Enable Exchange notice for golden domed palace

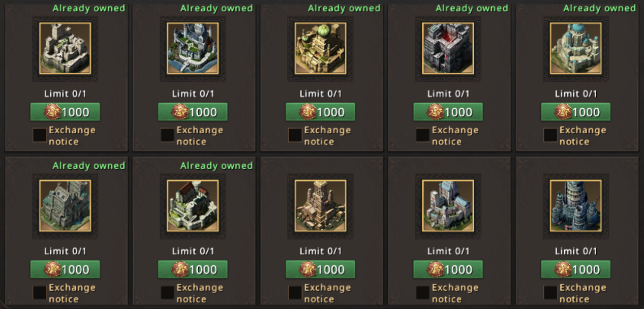point(295,135)
